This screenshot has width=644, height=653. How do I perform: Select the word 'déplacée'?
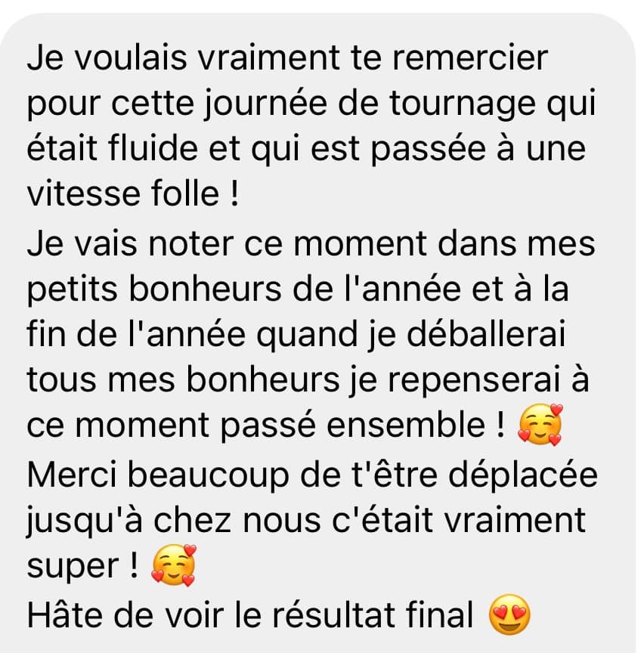[x=523, y=475]
